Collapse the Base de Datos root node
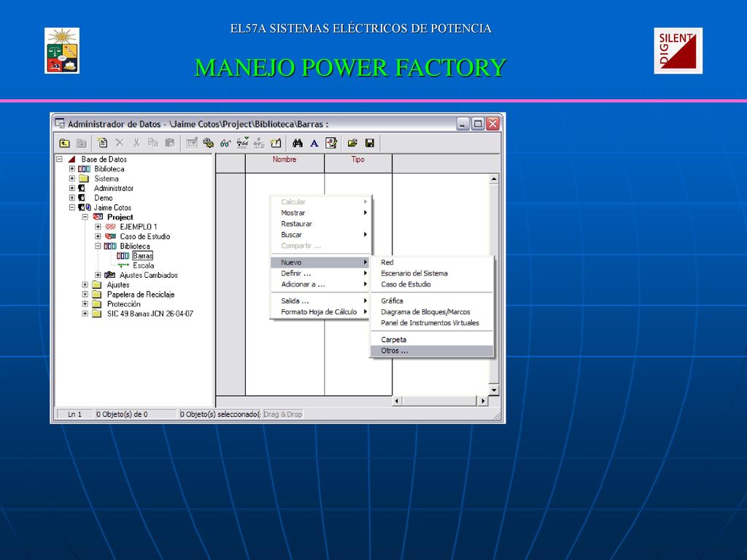This screenshot has height=560, width=747. point(60,159)
